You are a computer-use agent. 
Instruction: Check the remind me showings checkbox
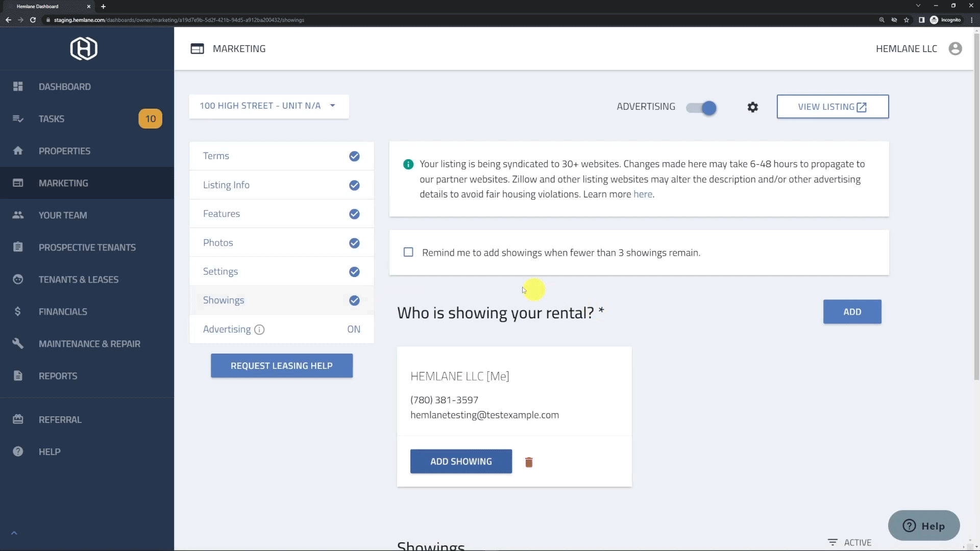tap(408, 252)
